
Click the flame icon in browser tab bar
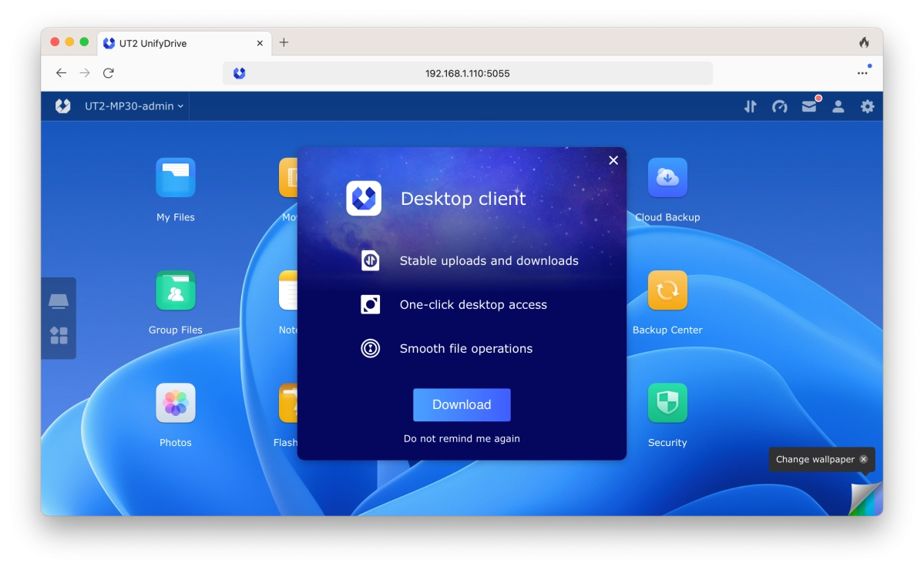click(864, 42)
